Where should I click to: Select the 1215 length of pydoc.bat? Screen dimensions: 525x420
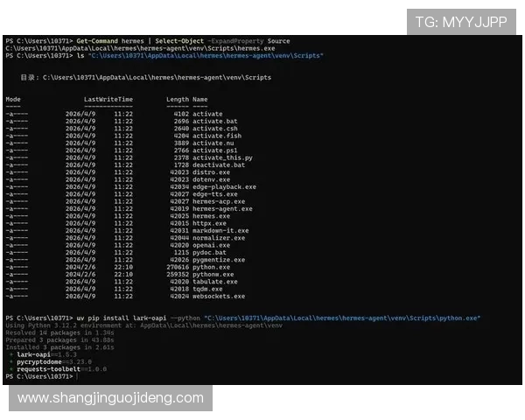coord(181,253)
